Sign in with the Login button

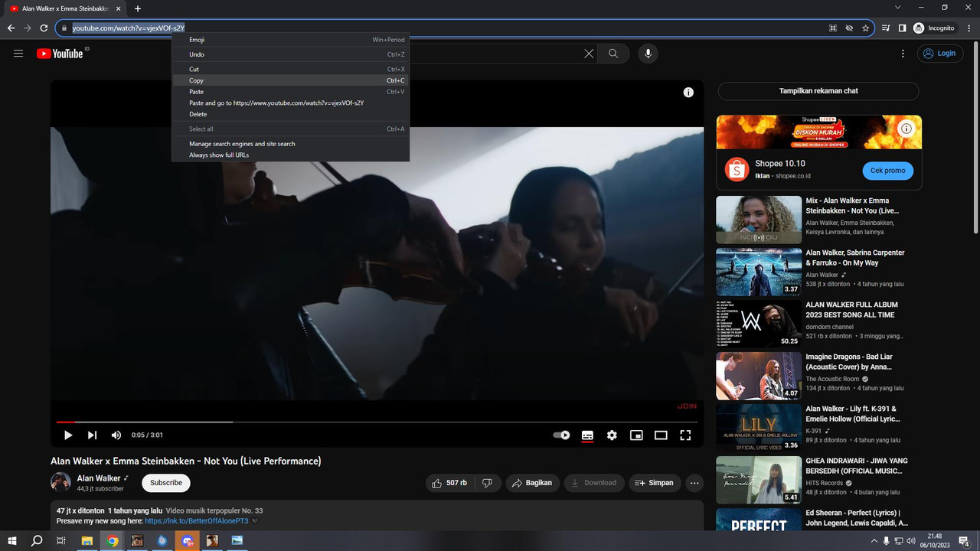point(940,54)
